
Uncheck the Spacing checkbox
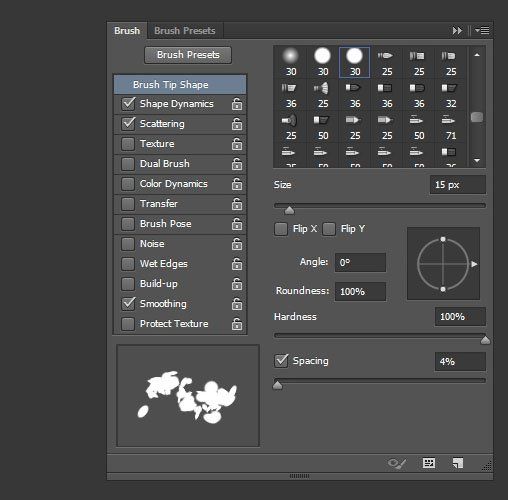tap(281, 361)
